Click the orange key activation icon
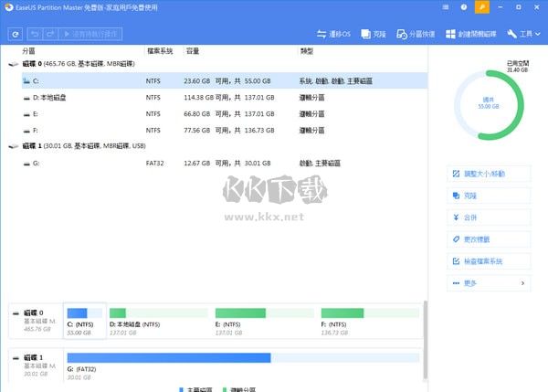The width and height of the screenshot is (548, 392). tap(484, 7)
